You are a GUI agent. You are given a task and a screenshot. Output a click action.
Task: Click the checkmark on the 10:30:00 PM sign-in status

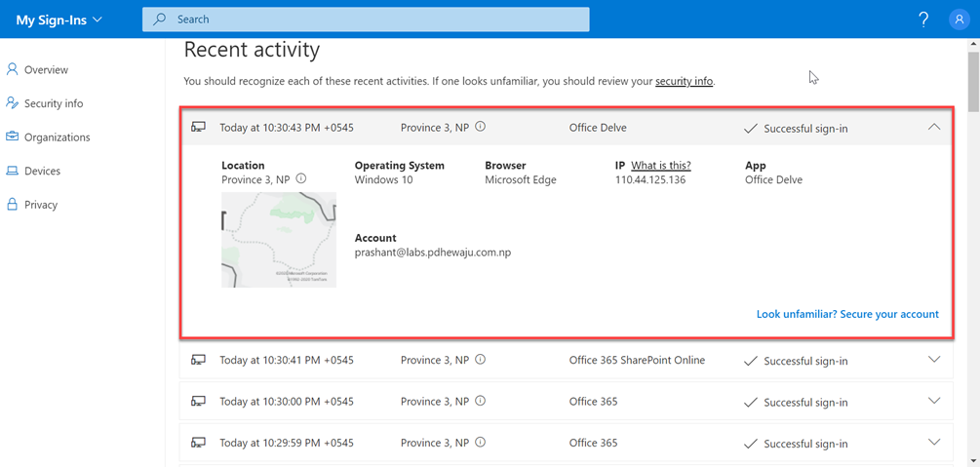click(751, 402)
